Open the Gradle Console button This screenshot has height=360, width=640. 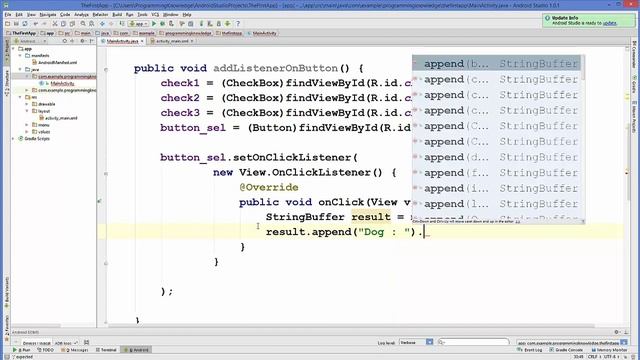(x=566, y=350)
